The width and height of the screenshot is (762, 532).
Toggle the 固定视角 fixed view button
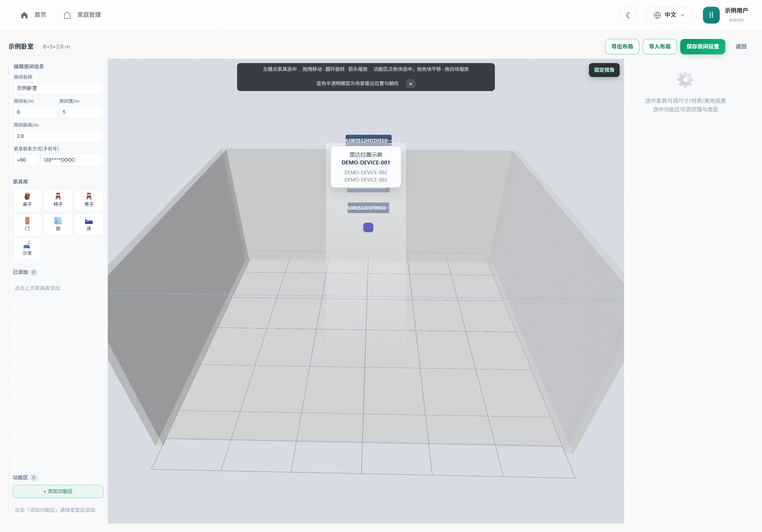click(x=604, y=70)
